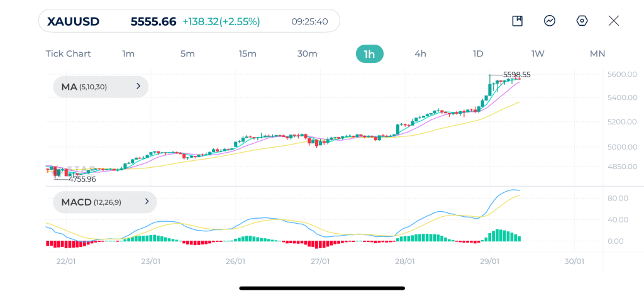The height and width of the screenshot is (296, 644).
Task: Select the 1m timeframe
Action: coord(128,54)
